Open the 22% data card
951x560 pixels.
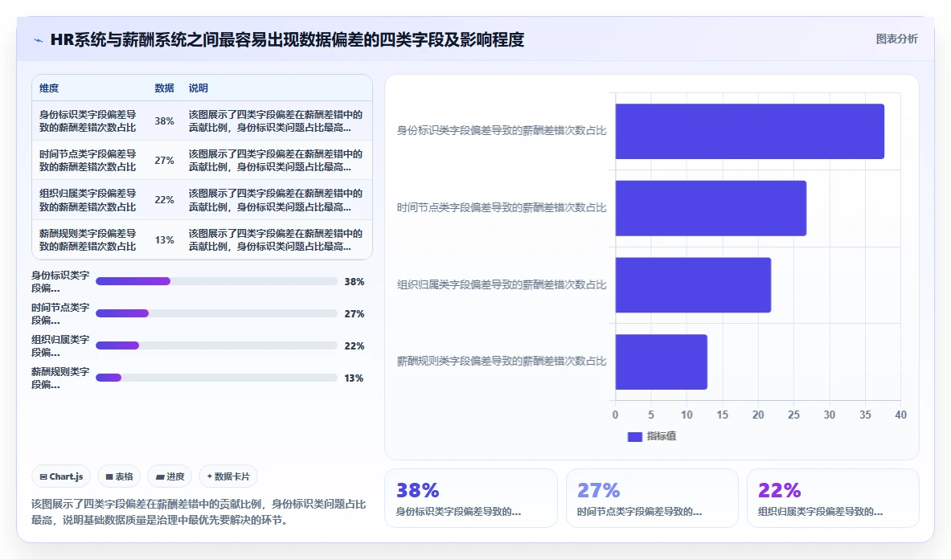(833, 498)
